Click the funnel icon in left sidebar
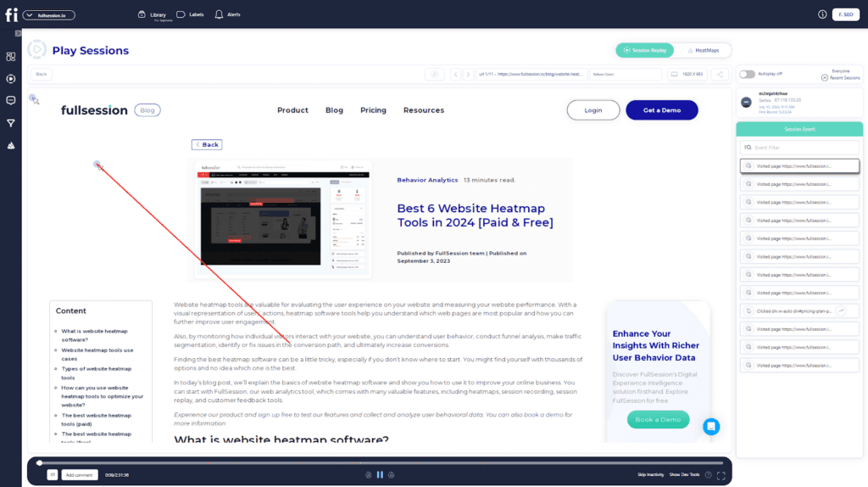 coord(11,123)
